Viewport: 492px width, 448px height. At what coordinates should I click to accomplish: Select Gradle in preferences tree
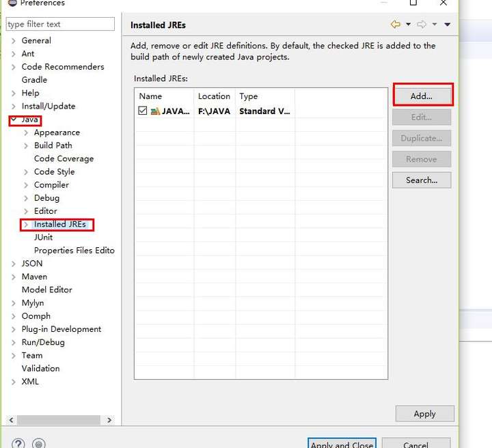(x=34, y=80)
